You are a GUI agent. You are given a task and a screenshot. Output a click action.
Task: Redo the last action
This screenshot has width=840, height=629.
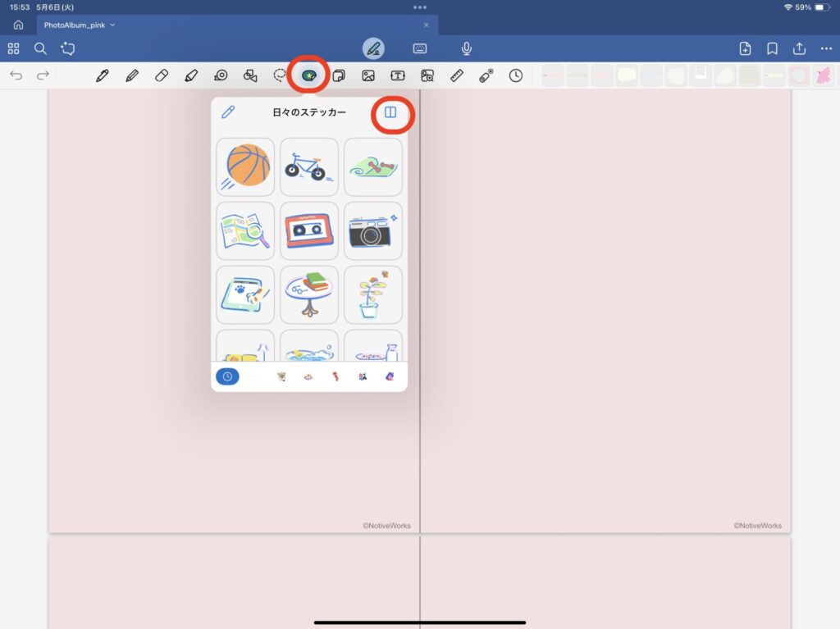(43, 75)
